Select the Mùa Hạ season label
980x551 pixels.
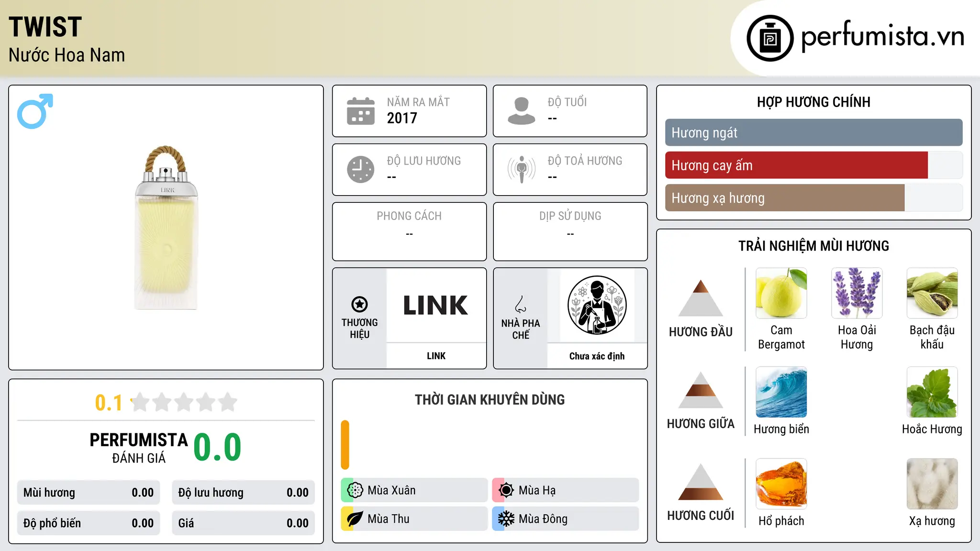(x=537, y=490)
